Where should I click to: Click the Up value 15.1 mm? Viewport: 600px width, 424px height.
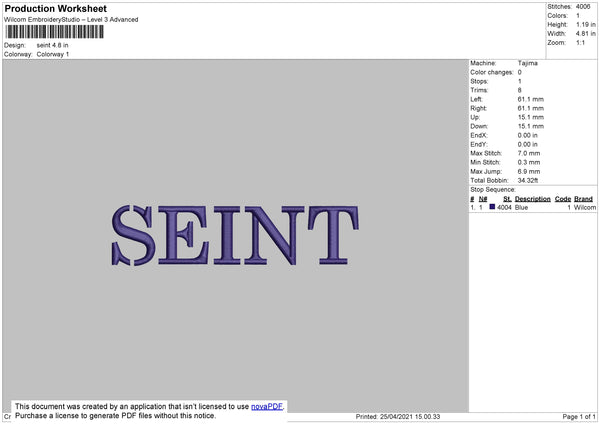pyautogui.click(x=531, y=117)
